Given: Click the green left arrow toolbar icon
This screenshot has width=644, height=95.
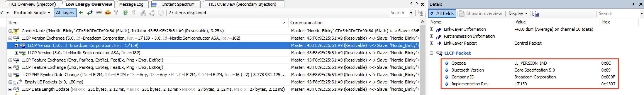Looking at the screenshot, I should [x=81, y=13].
